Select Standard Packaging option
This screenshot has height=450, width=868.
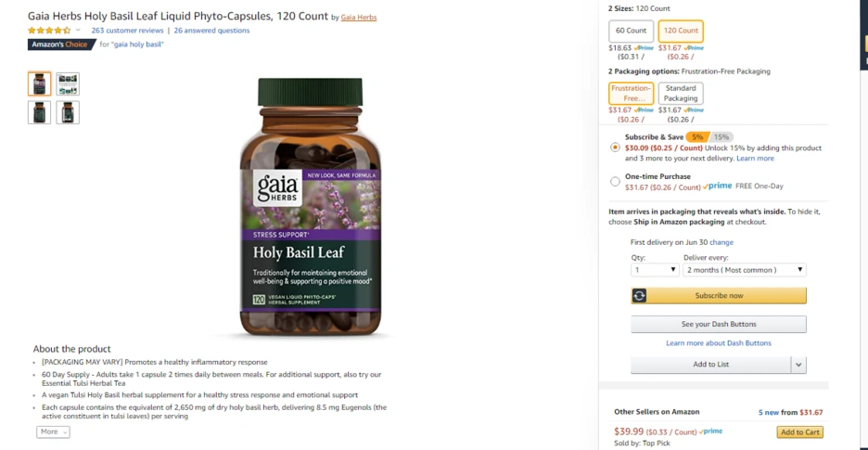click(681, 93)
